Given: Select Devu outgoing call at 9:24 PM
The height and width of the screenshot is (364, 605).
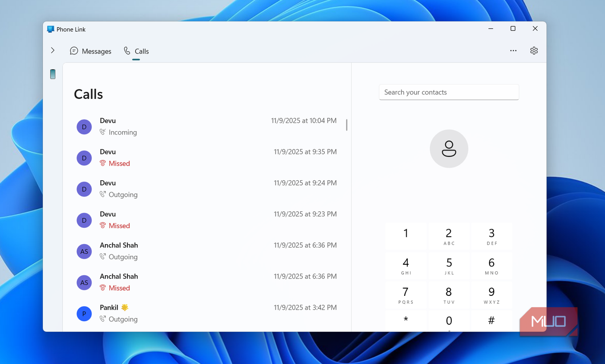Looking at the screenshot, I should [x=206, y=188].
